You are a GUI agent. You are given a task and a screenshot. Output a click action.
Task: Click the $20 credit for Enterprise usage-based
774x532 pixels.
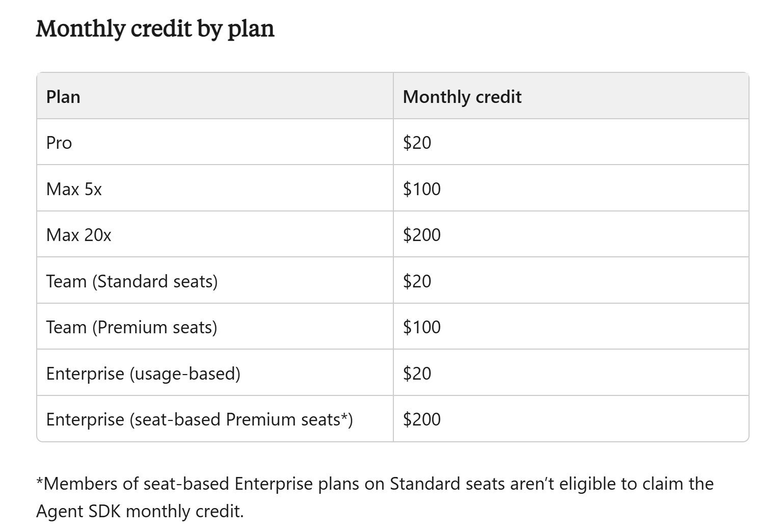tap(417, 374)
